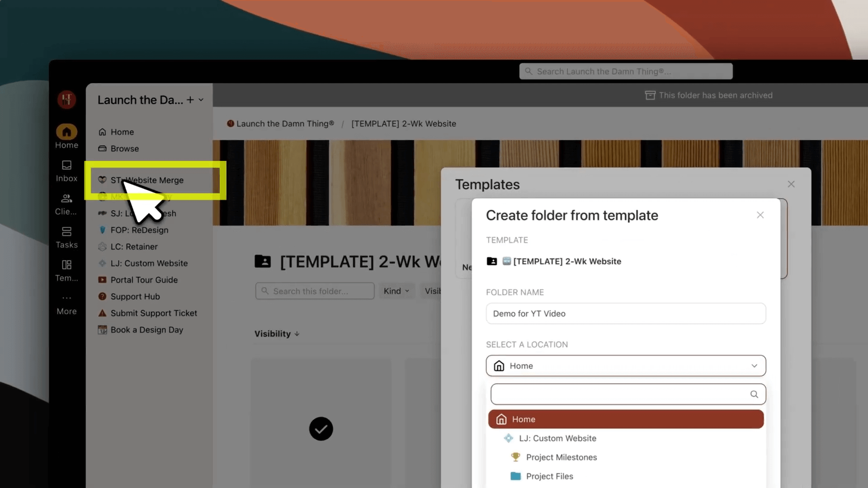Click the Home icon in left rail
Screen dimensions: 868x488
[66, 132]
